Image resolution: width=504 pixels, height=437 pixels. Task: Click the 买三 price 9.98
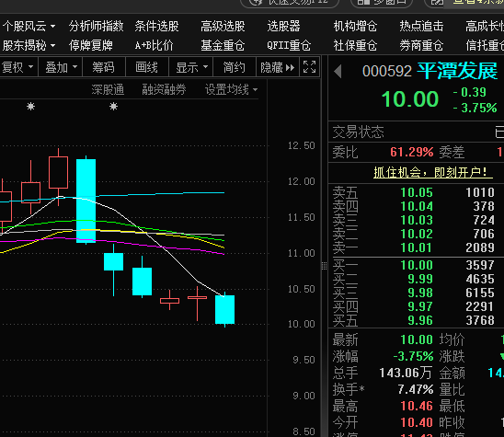(420, 293)
